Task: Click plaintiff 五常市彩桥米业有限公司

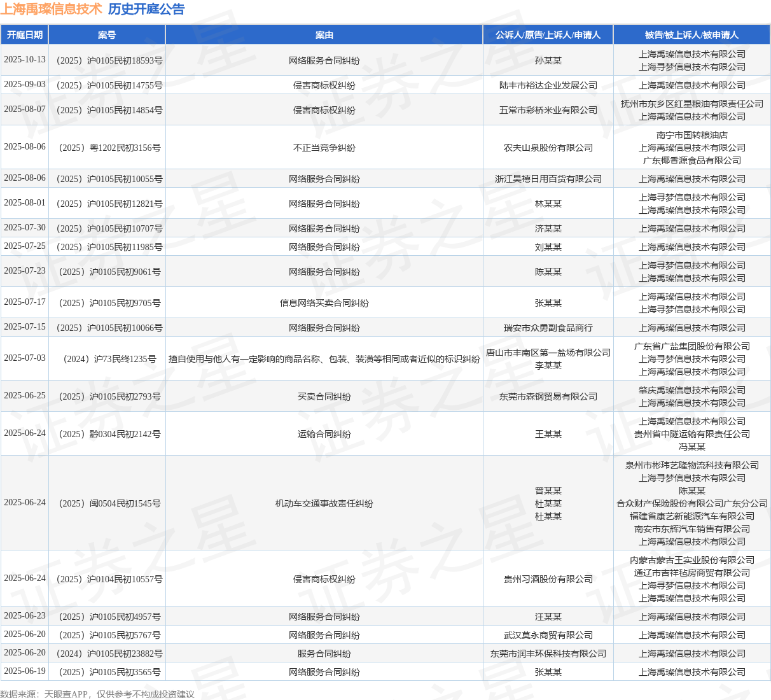Action: click(x=548, y=110)
